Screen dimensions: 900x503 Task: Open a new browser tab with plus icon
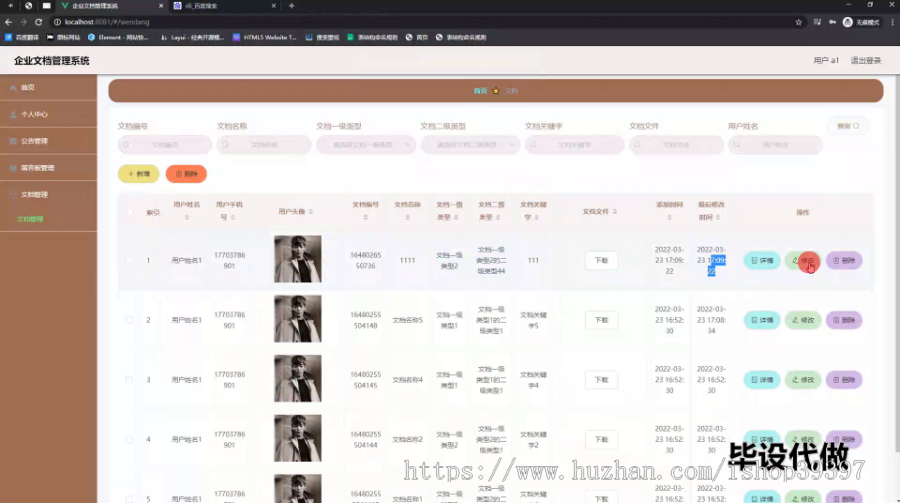coord(292,6)
